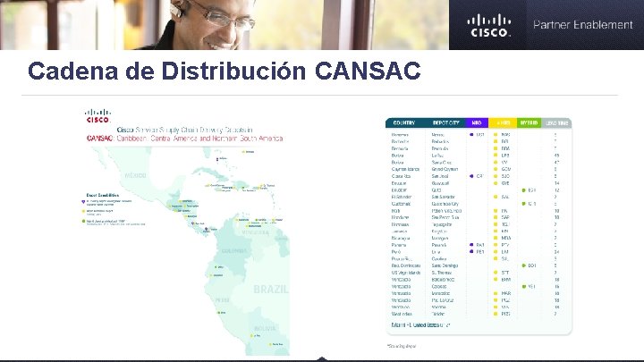
Task: Click the "Cayman Islands" country cell
Action: tap(405, 169)
